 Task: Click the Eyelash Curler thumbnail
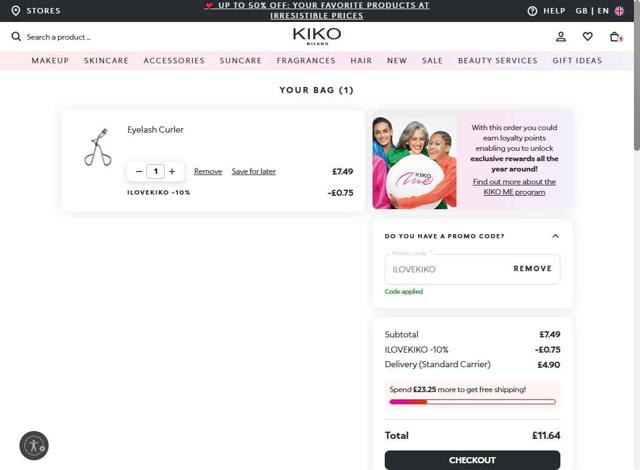click(98, 147)
